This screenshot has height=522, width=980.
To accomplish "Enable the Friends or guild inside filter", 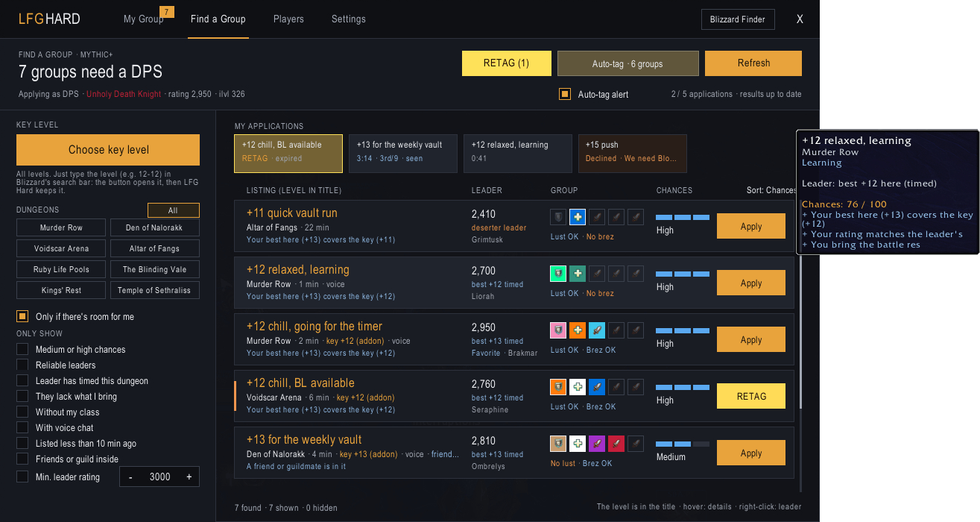I will (x=22, y=459).
